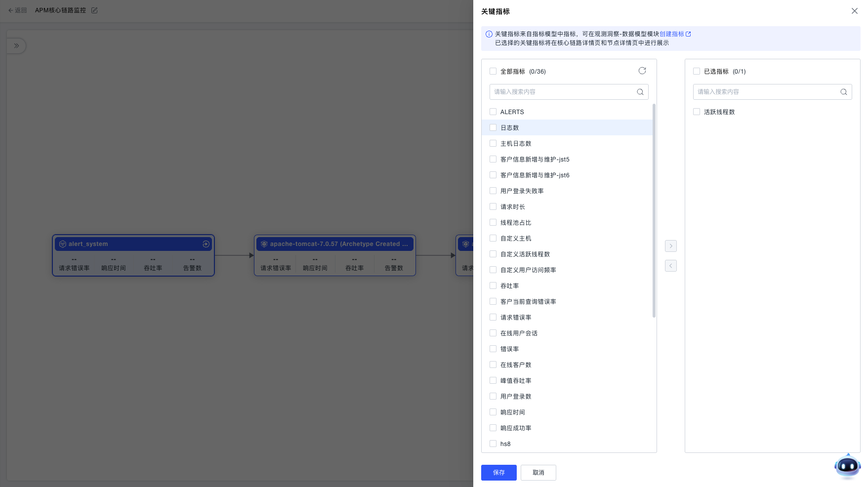Open the AI assistant robot icon
Screen dimensions: 868x487
pyautogui.click(x=847, y=466)
